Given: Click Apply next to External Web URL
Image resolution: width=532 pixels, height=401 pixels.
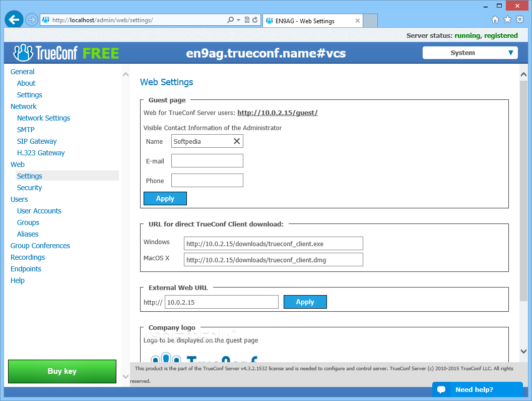Looking at the screenshot, I should (x=305, y=302).
